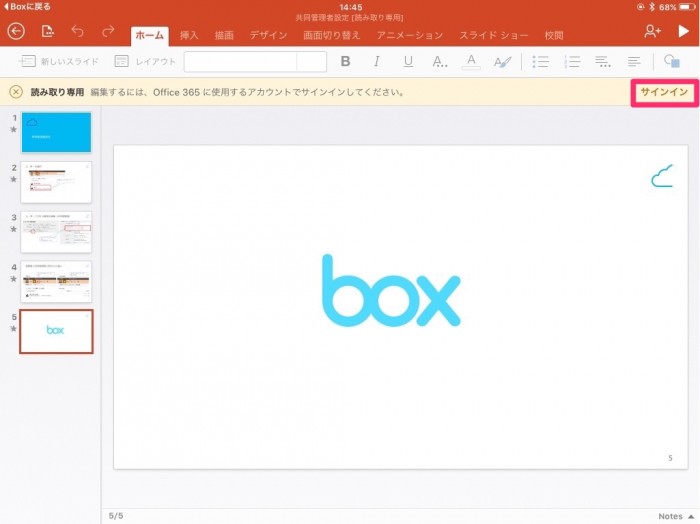Tap the box logo on slide
Image resolution: width=700 pixels, height=524 pixels.
click(x=391, y=291)
